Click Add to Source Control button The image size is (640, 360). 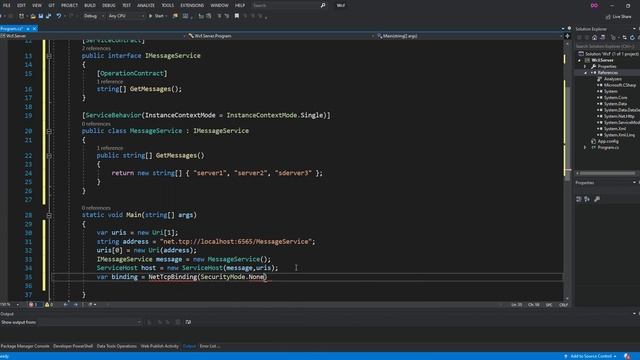coord(591,356)
